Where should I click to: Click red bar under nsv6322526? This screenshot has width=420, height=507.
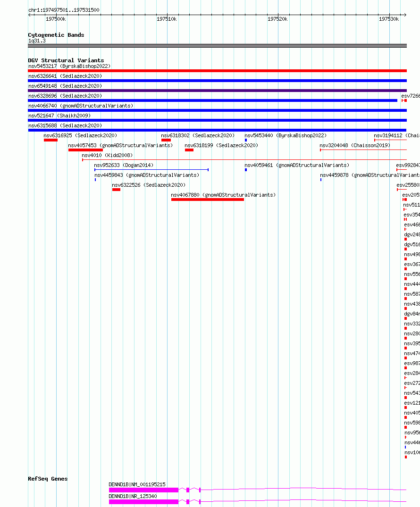coord(116,190)
